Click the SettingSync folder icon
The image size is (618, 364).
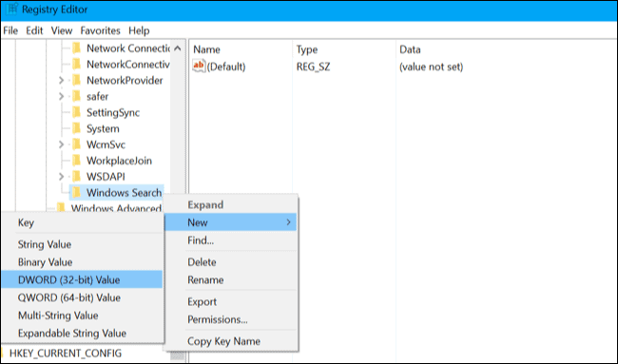click(x=76, y=112)
